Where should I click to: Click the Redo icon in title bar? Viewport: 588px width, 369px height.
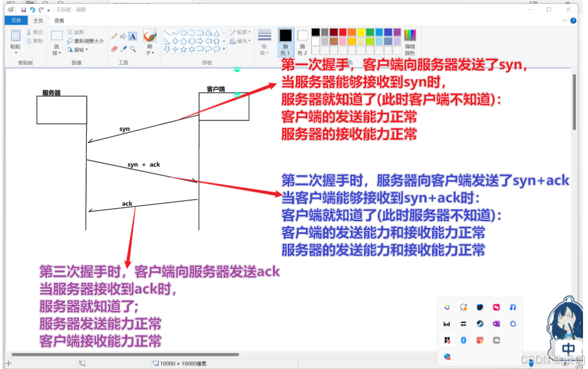(x=41, y=10)
